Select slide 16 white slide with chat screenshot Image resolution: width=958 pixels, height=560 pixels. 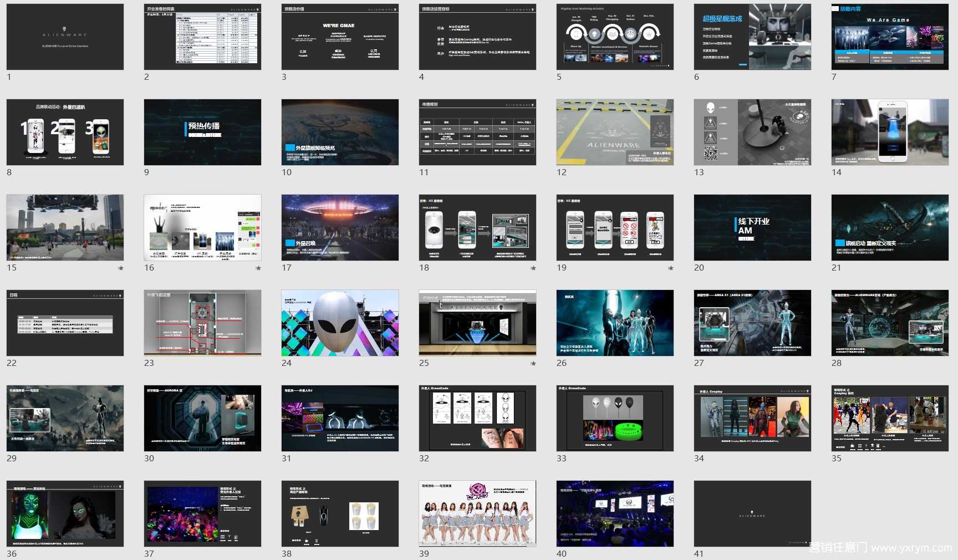[202, 227]
